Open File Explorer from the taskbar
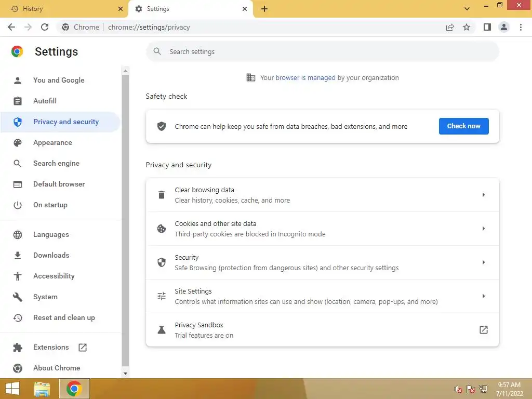The height and width of the screenshot is (399, 532). pos(42,389)
